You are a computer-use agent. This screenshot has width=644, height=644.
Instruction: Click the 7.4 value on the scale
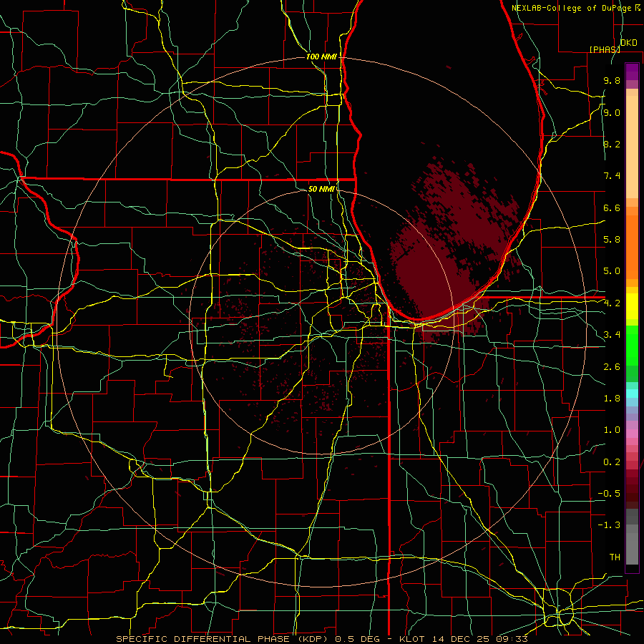point(612,176)
